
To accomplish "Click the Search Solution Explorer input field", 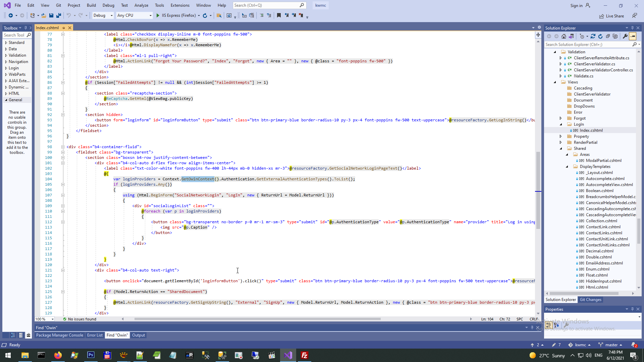I will (x=588, y=45).
